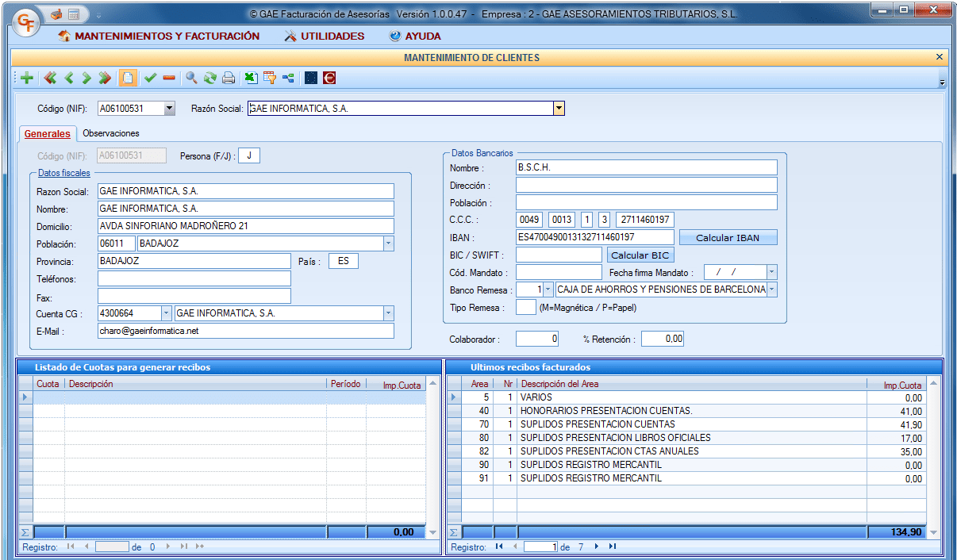Click the printer icon in the toolbar
Screen dimensions: 957x560
pos(229,78)
